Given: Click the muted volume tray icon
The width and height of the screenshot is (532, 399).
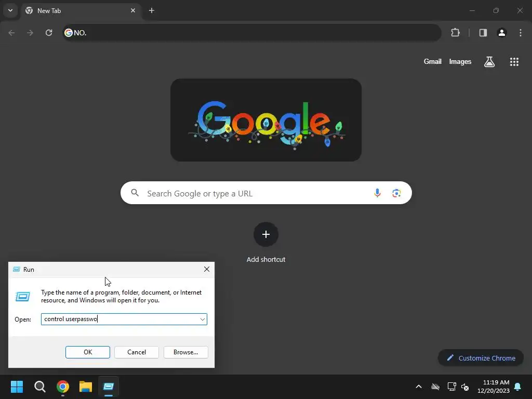Looking at the screenshot, I should click(465, 387).
